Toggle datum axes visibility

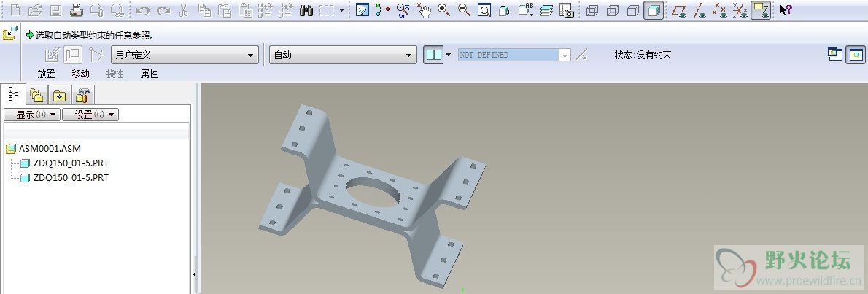pos(700,10)
